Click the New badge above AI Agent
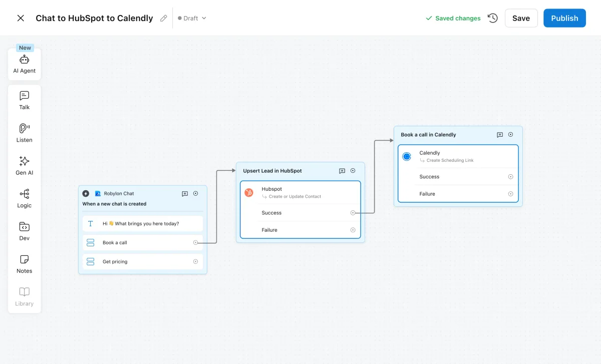The width and height of the screenshot is (601, 364). 25,48
